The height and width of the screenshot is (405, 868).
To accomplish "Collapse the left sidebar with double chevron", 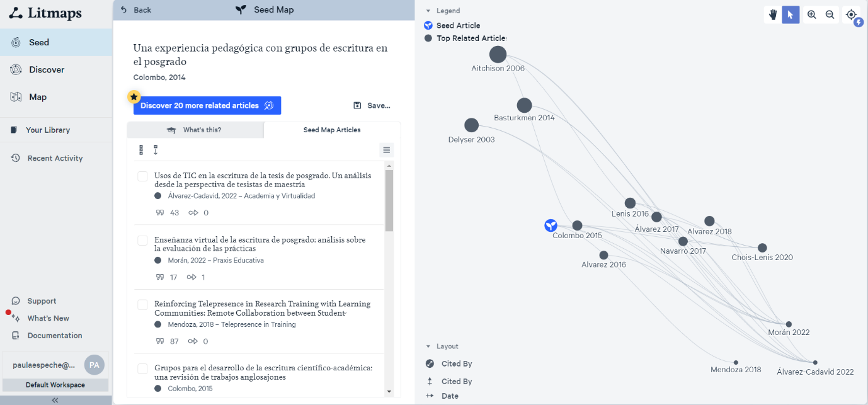I will coord(55,400).
